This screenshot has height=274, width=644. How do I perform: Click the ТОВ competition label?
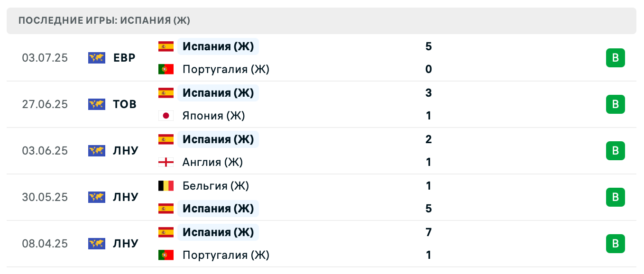pyautogui.click(x=125, y=104)
